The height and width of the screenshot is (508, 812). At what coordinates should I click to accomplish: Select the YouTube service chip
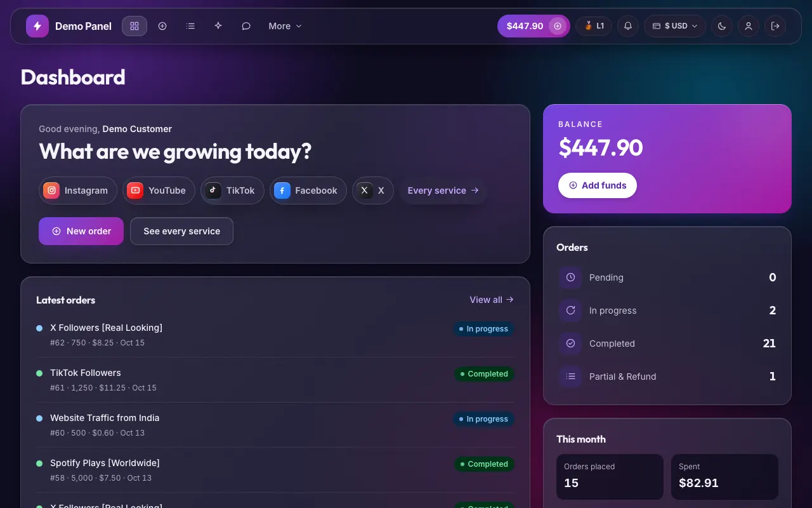pyautogui.click(x=159, y=190)
